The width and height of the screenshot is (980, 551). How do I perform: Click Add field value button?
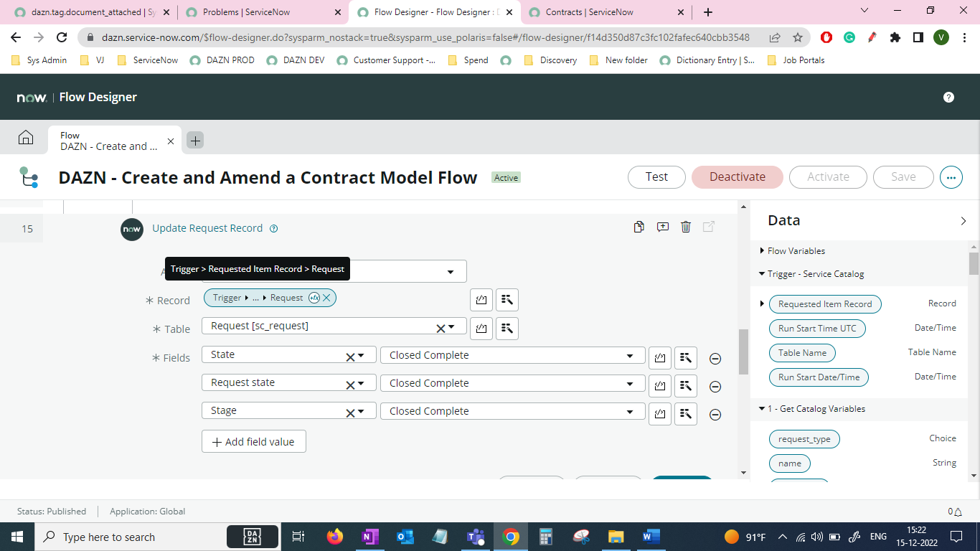point(254,442)
